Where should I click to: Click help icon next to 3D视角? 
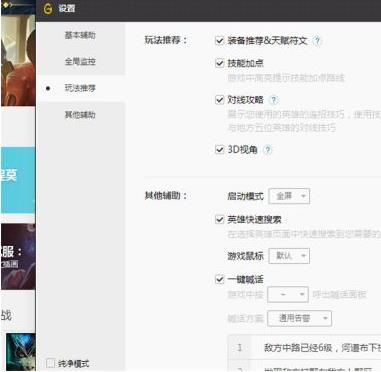268,150
